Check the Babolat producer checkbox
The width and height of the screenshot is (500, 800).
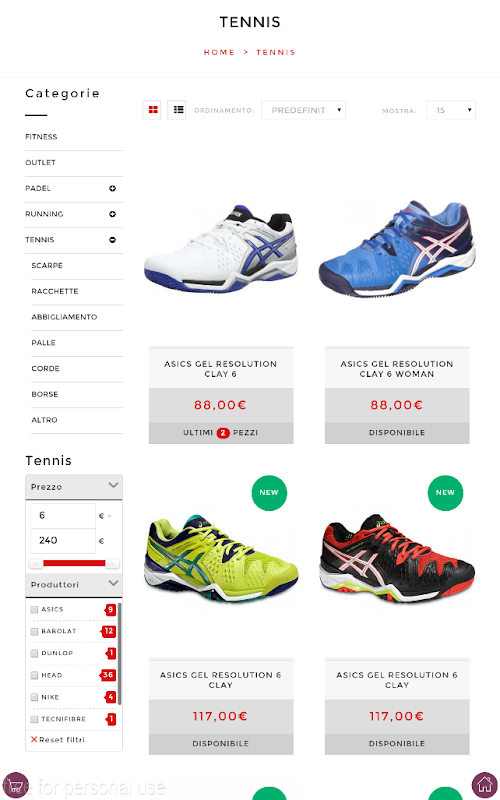coord(34,631)
